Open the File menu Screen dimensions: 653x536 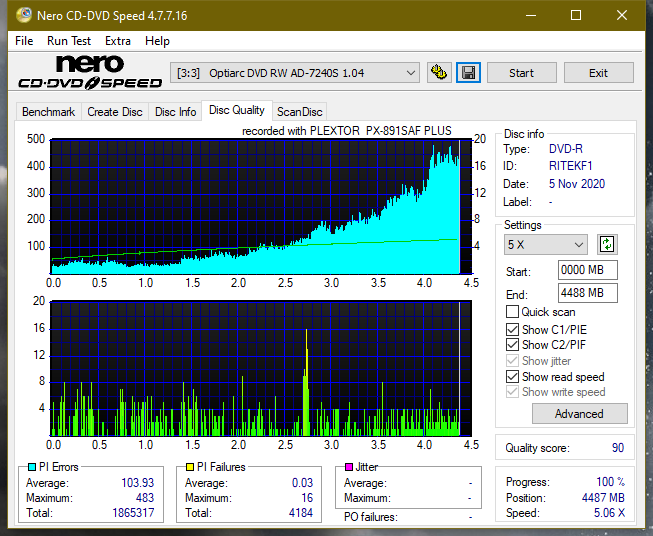point(24,41)
